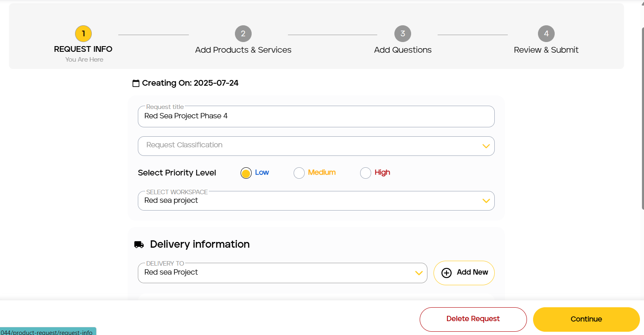Click the page vertical scrollbar
The image size is (644, 335).
(643, 118)
